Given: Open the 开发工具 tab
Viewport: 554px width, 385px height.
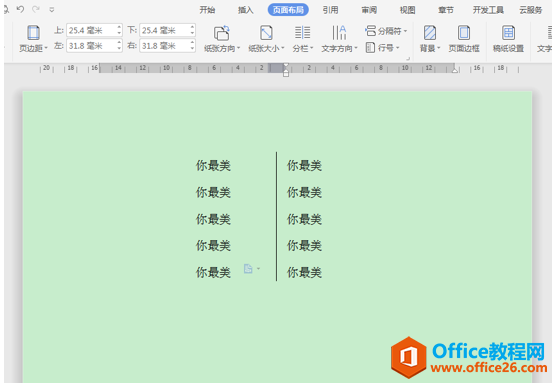Looking at the screenshot, I should coord(488,10).
